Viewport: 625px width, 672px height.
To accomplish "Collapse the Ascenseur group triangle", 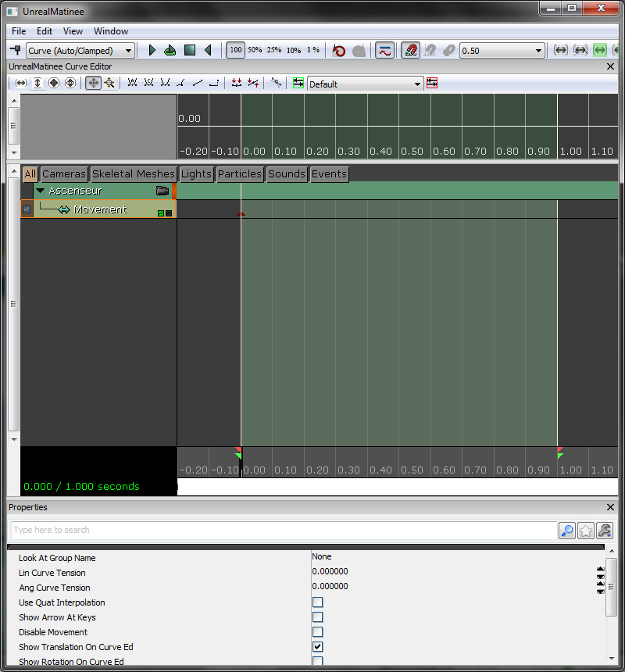I will tap(41, 191).
